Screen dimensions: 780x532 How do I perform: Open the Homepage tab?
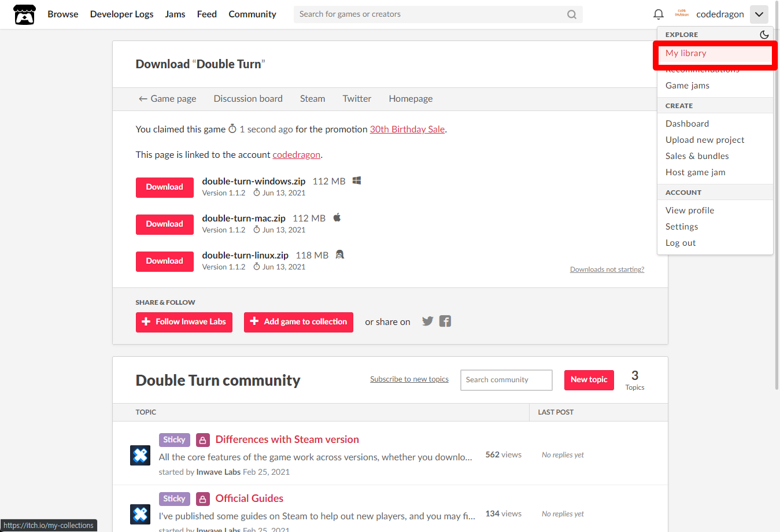pyautogui.click(x=411, y=99)
